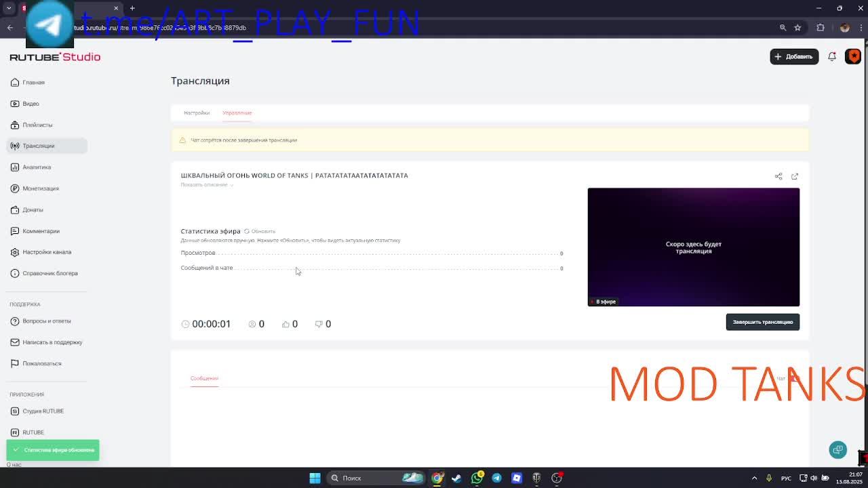Viewport: 868px width, 488px height.
Task: Open Telegram from the taskbar
Action: pos(496,478)
